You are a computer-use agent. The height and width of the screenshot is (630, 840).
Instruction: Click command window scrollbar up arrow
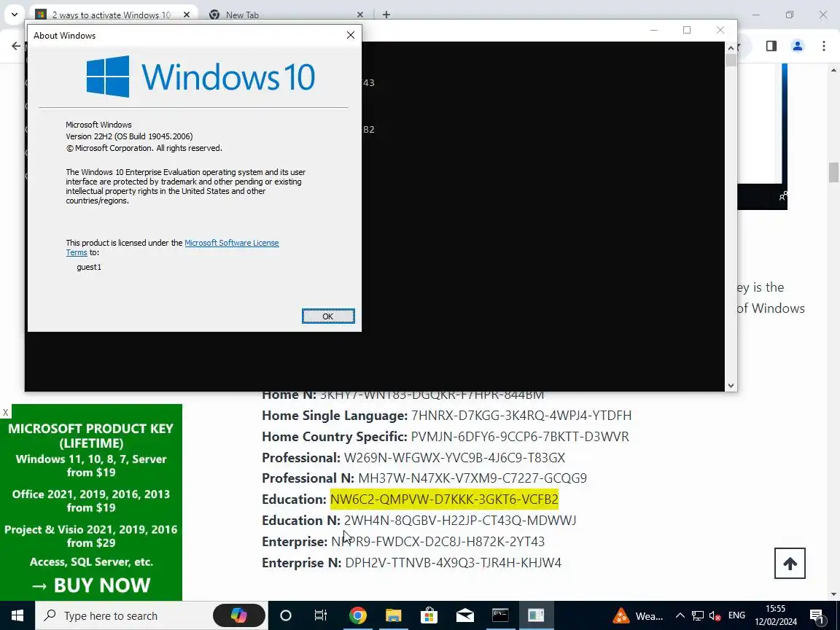[731, 47]
